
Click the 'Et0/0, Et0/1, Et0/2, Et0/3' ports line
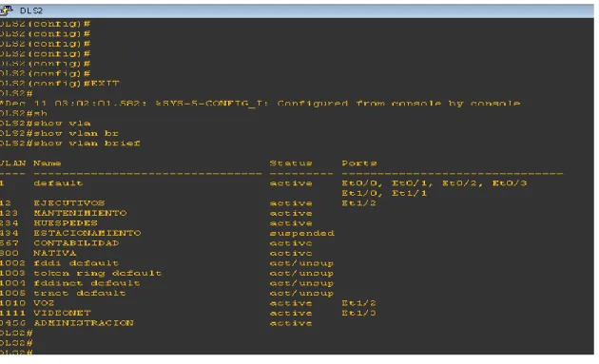pyautogui.click(x=435, y=183)
